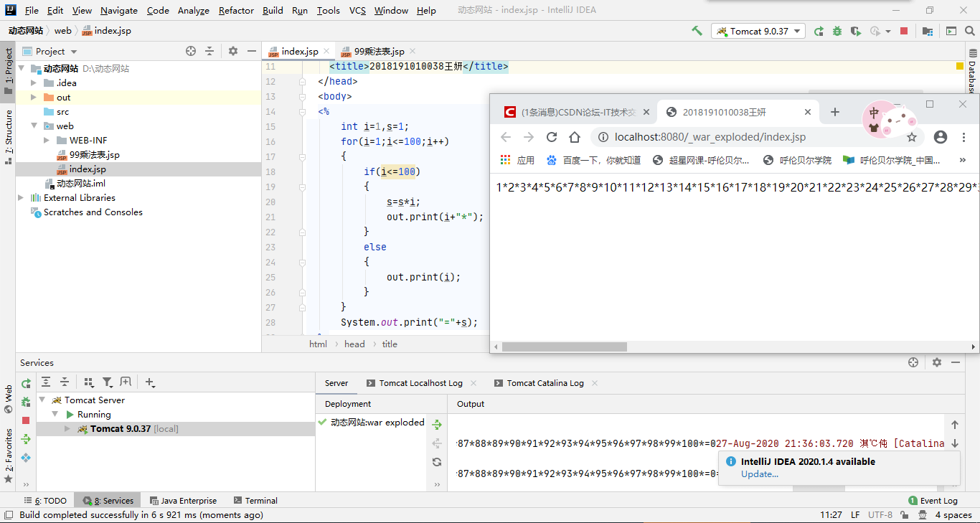Viewport: 980px width, 523px height.
Task: Collapse the Running node in Services
Action: [55, 414]
